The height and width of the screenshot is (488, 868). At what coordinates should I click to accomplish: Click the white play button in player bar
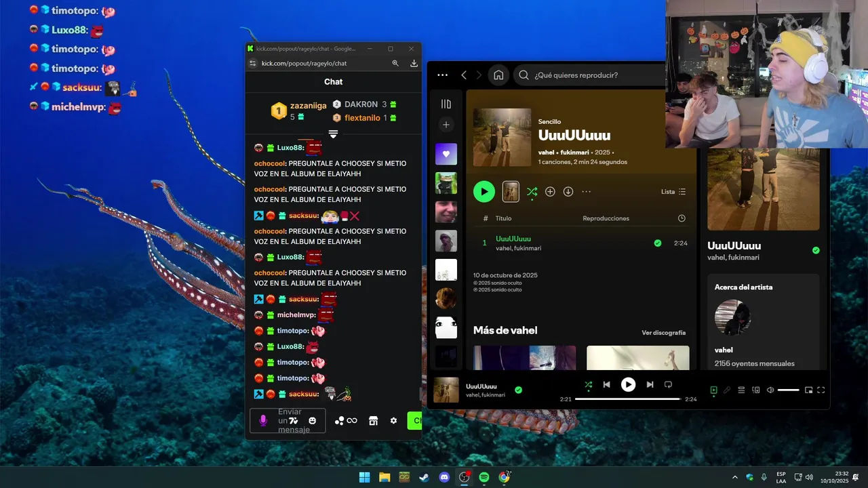pos(629,384)
